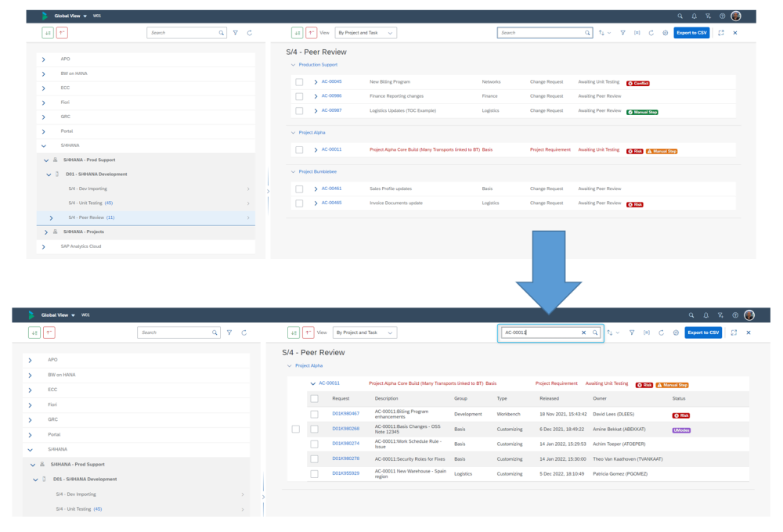Click the bracket variables icon in the bottom toolbar

point(647,332)
